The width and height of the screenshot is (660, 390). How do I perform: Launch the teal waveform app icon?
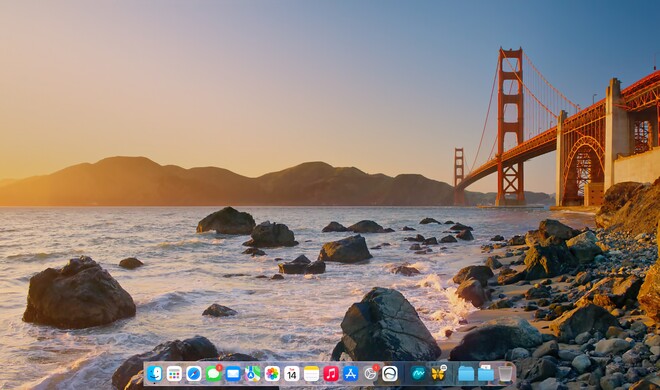[418, 374]
